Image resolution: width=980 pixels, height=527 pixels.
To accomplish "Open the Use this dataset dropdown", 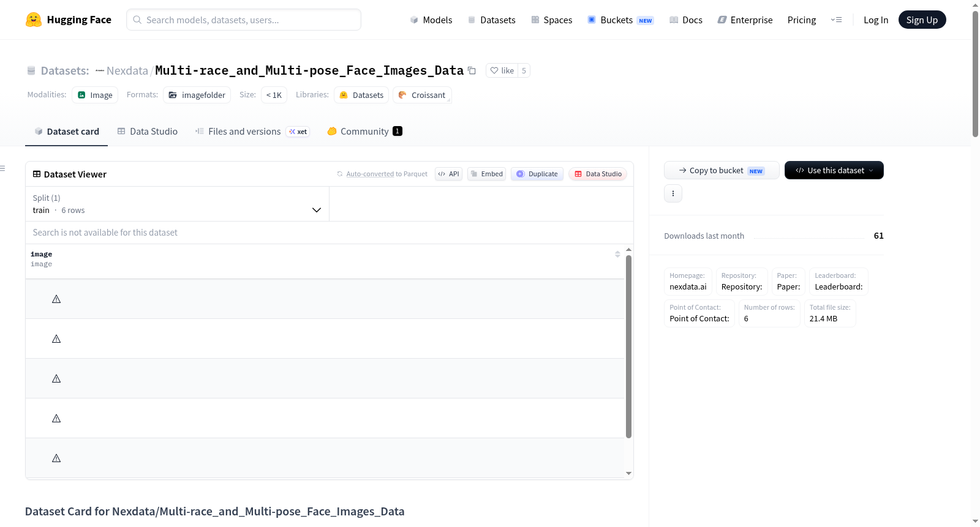I will 834,170.
